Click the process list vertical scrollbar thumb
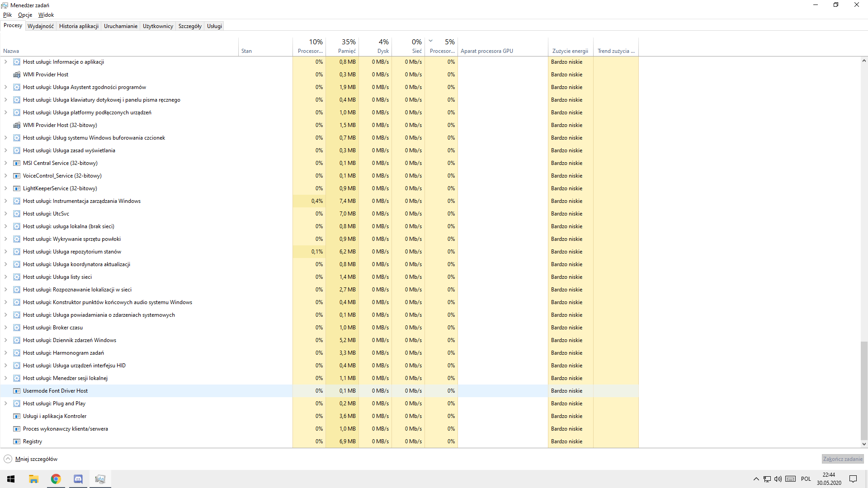The width and height of the screenshot is (868, 488). tap(864, 390)
